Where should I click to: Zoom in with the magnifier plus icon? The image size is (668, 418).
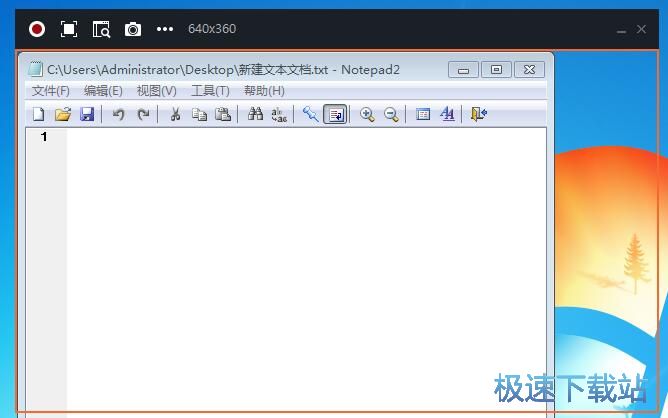[x=367, y=114]
